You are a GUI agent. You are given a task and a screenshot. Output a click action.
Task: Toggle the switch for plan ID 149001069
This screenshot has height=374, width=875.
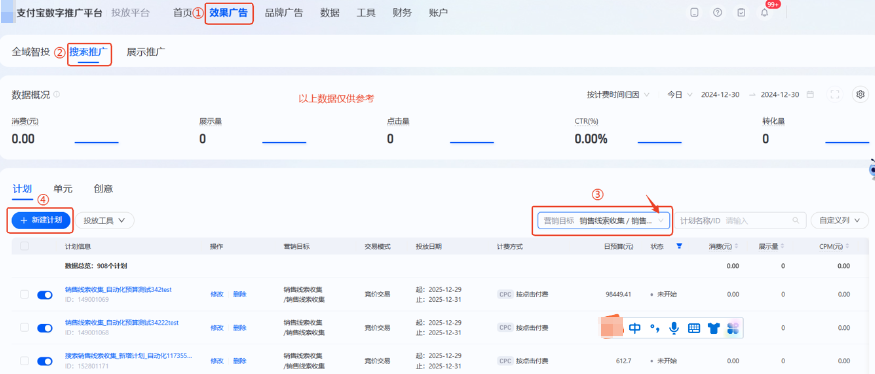45,295
